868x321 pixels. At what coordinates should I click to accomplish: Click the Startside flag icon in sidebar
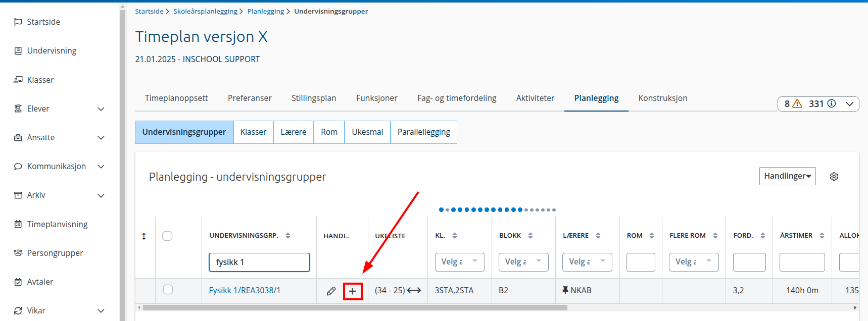18,22
